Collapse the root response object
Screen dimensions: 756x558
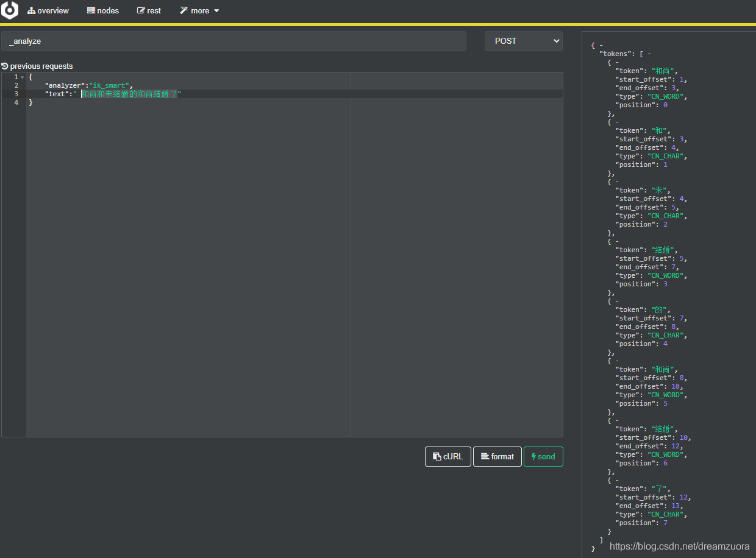[x=601, y=45]
